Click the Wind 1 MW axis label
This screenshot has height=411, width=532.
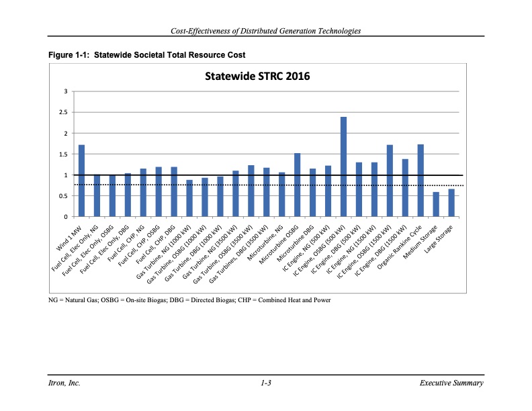click(71, 233)
